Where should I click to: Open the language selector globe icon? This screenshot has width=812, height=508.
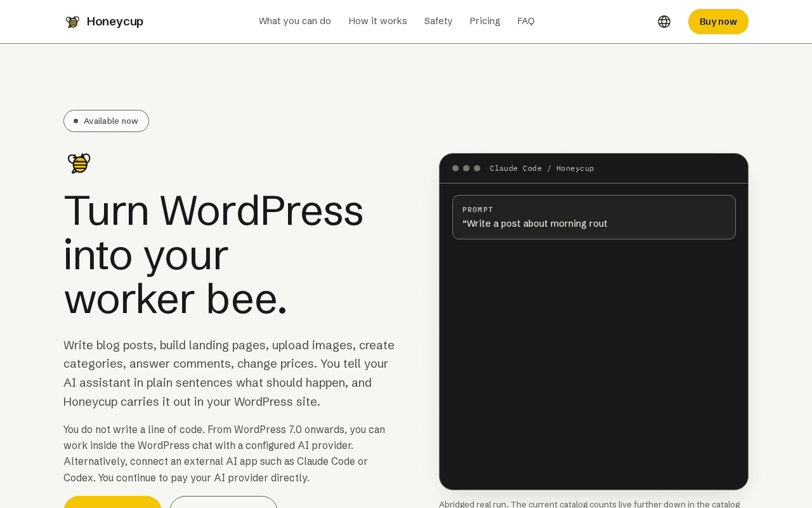click(x=664, y=22)
